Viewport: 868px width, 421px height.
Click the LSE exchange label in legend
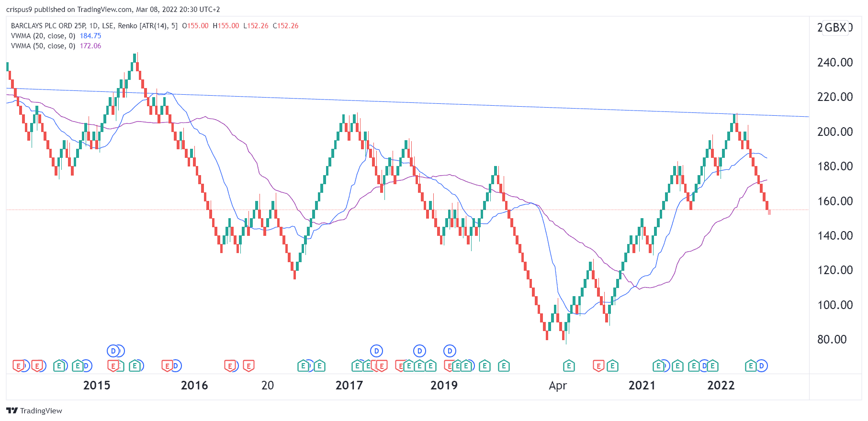pyautogui.click(x=108, y=26)
